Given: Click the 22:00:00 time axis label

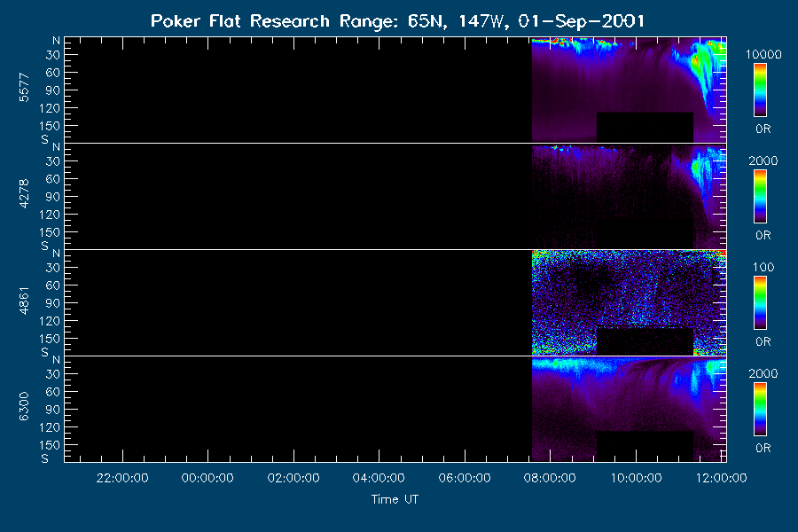Looking at the screenshot, I should [122, 478].
